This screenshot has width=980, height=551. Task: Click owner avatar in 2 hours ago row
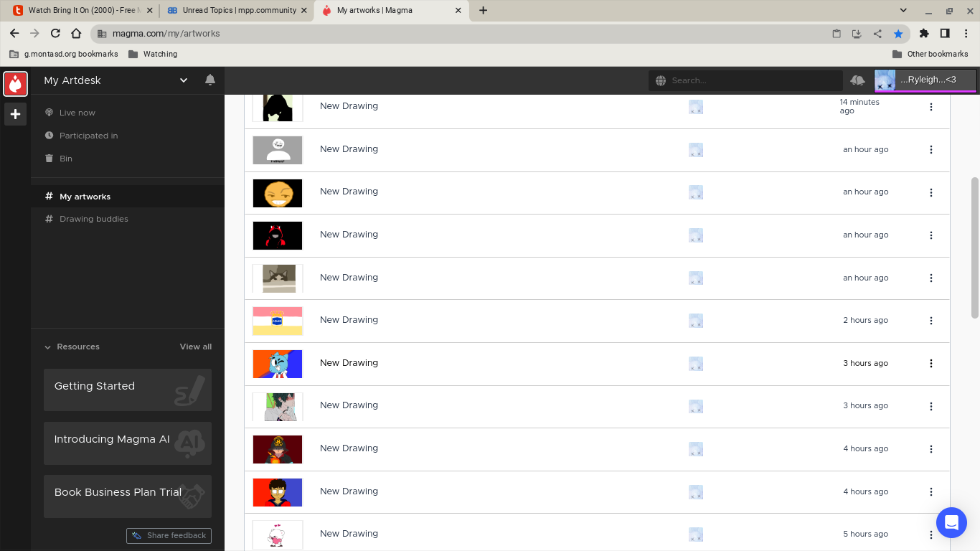pos(695,321)
